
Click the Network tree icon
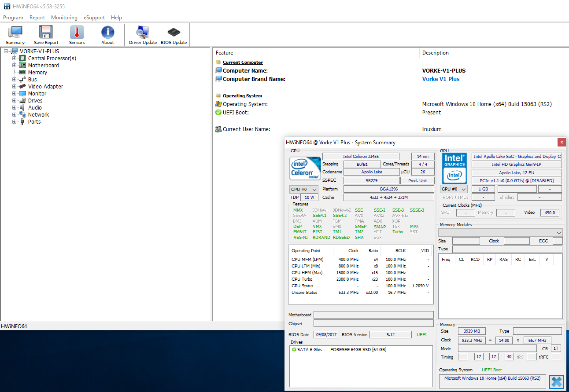pos(22,114)
